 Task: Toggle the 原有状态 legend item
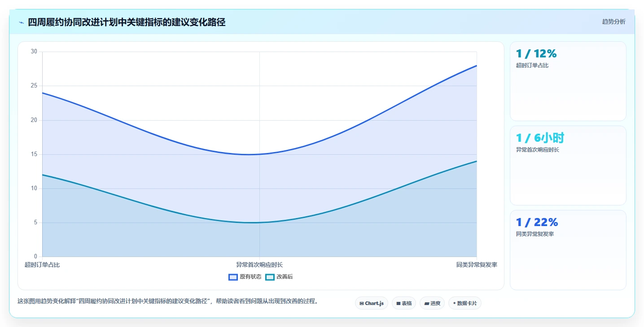pyautogui.click(x=245, y=277)
